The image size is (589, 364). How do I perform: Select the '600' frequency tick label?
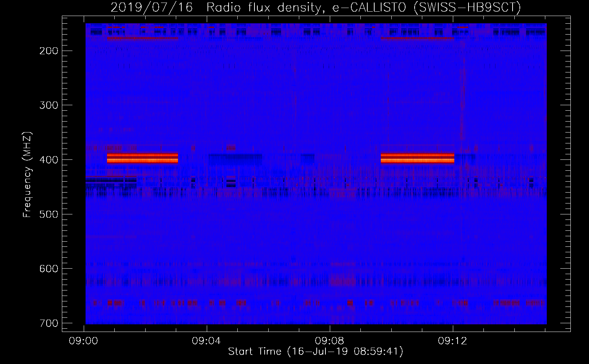(x=48, y=269)
